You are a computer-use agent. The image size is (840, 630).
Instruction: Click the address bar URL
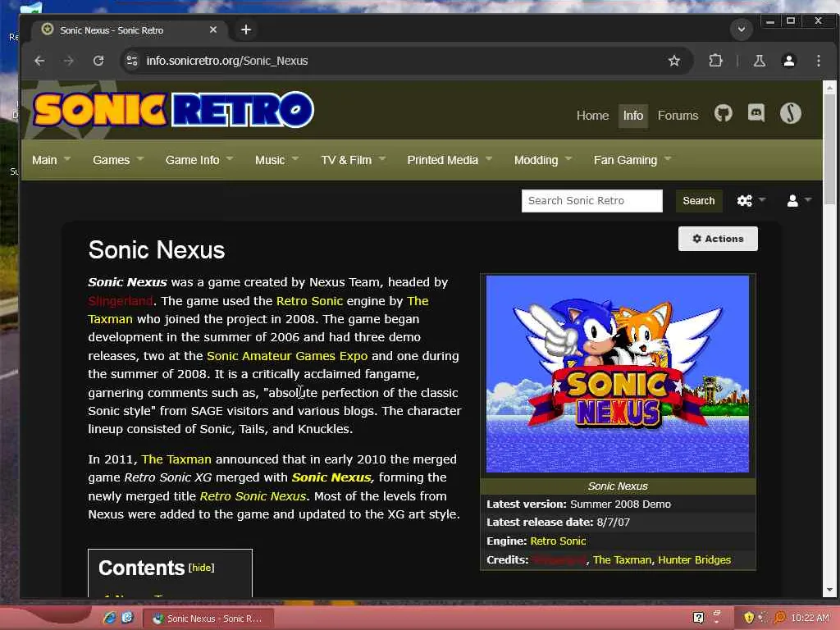tap(227, 61)
